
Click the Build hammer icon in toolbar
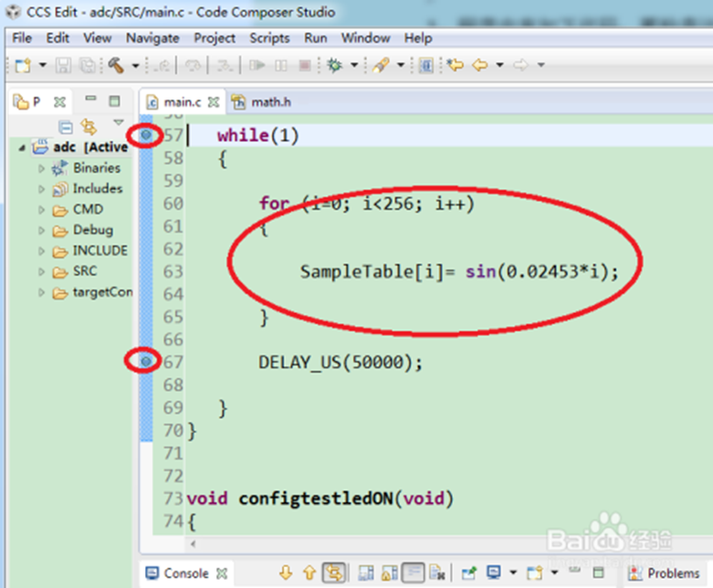point(116,65)
